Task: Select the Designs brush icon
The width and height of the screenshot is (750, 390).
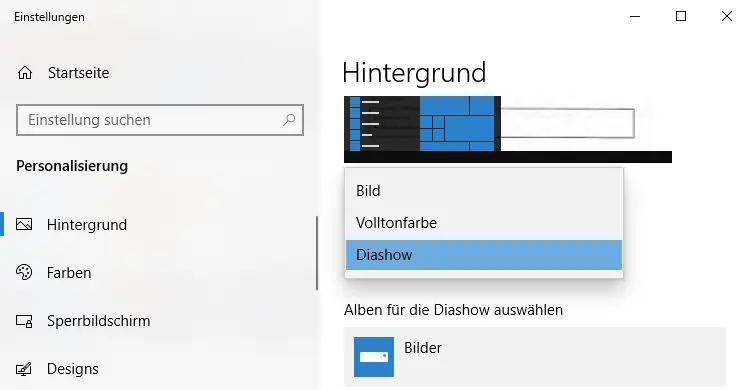Action: coord(24,369)
